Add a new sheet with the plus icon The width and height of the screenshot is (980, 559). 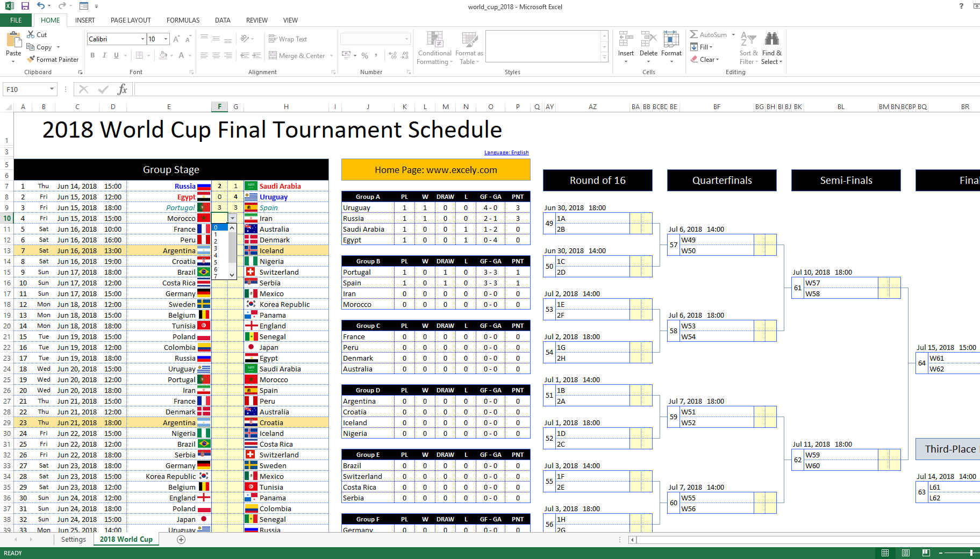[x=181, y=540]
